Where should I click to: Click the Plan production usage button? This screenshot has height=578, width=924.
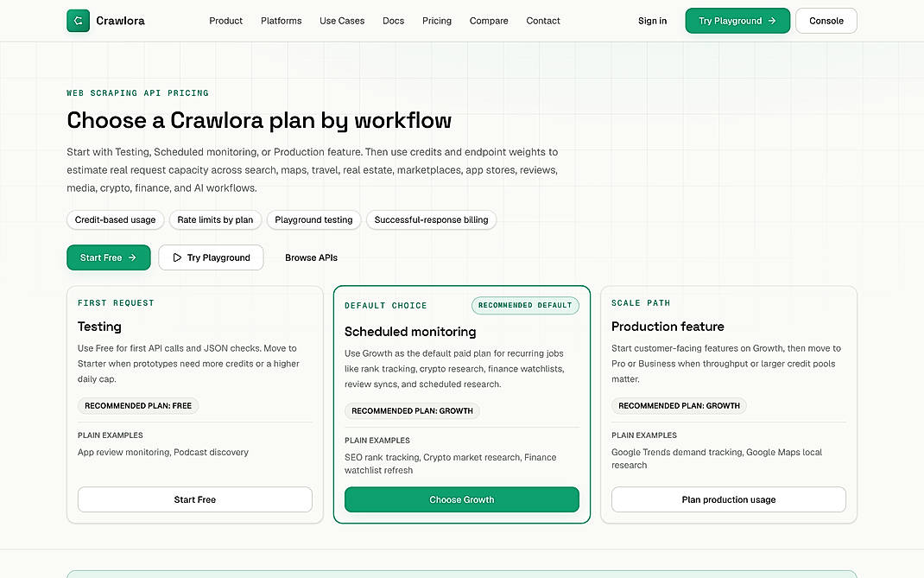pyautogui.click(x=728, y=499)
